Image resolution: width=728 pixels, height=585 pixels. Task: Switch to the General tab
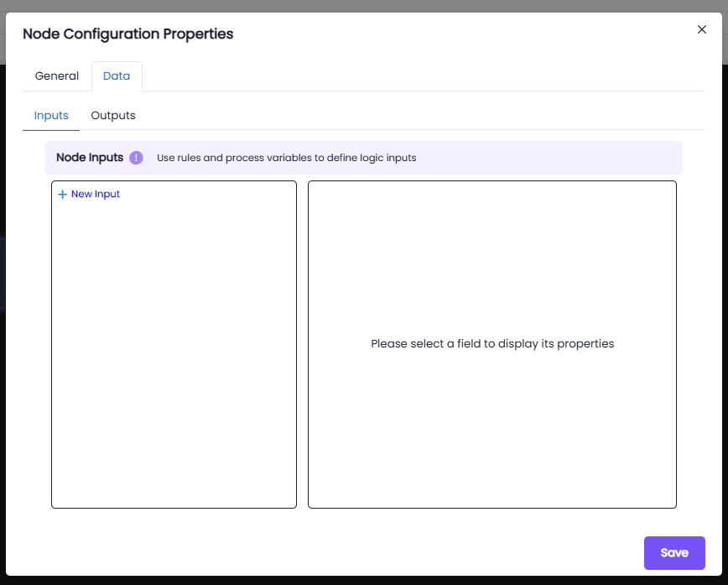coord(57,76)
